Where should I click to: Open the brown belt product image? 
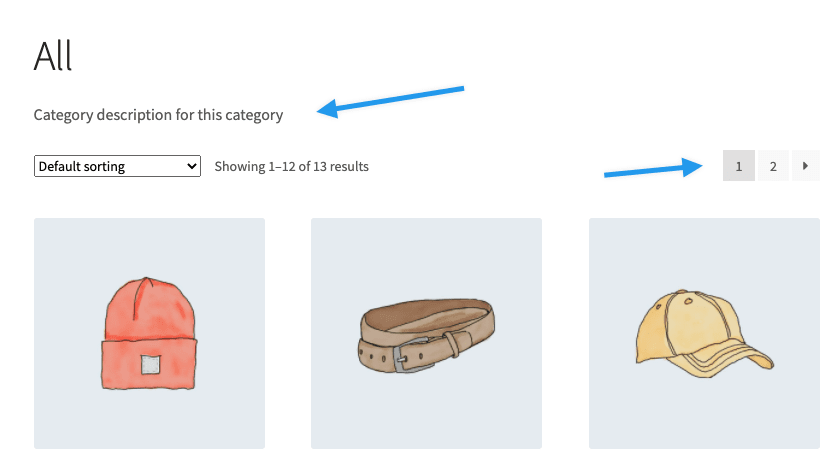pyautogui.click(x=426, y=333)
